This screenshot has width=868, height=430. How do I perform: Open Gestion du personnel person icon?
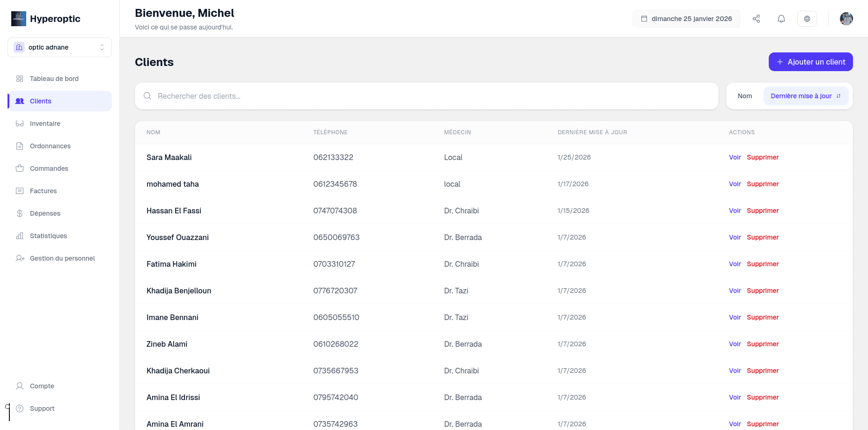tap(20, 258)
